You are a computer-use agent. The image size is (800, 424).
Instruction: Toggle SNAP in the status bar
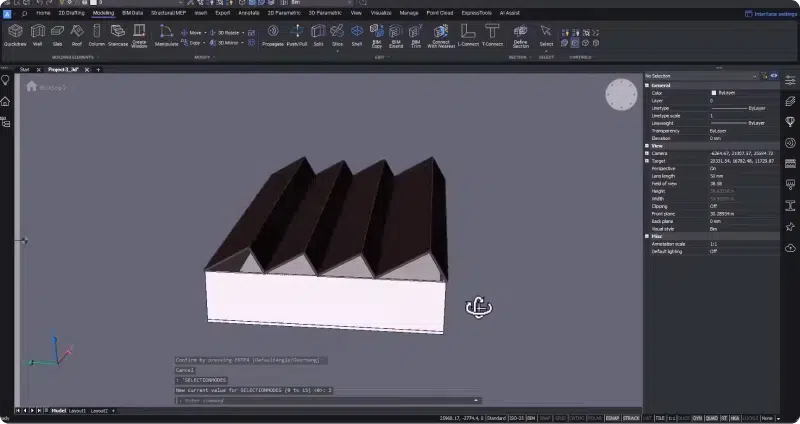point(545,418)
